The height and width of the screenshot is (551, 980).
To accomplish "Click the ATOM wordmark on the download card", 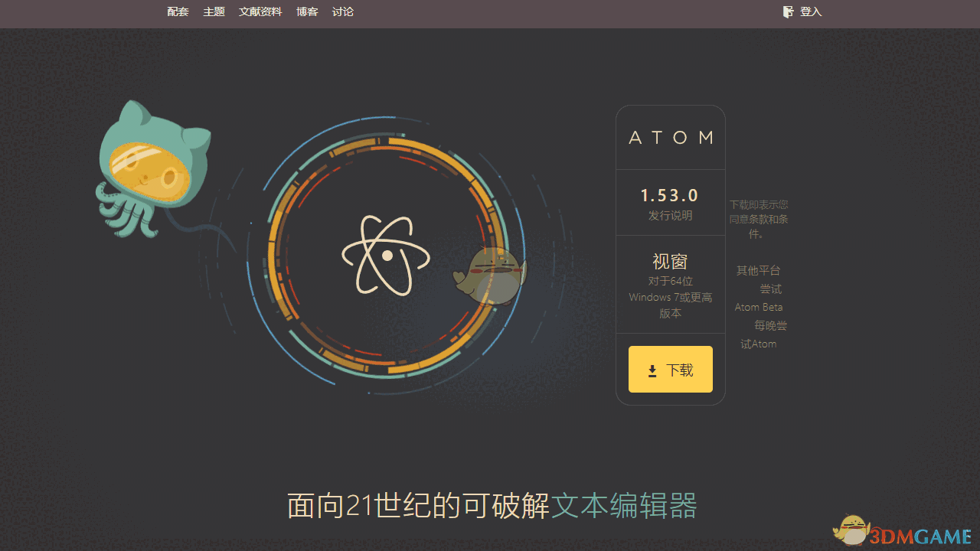I will point(670,137).
